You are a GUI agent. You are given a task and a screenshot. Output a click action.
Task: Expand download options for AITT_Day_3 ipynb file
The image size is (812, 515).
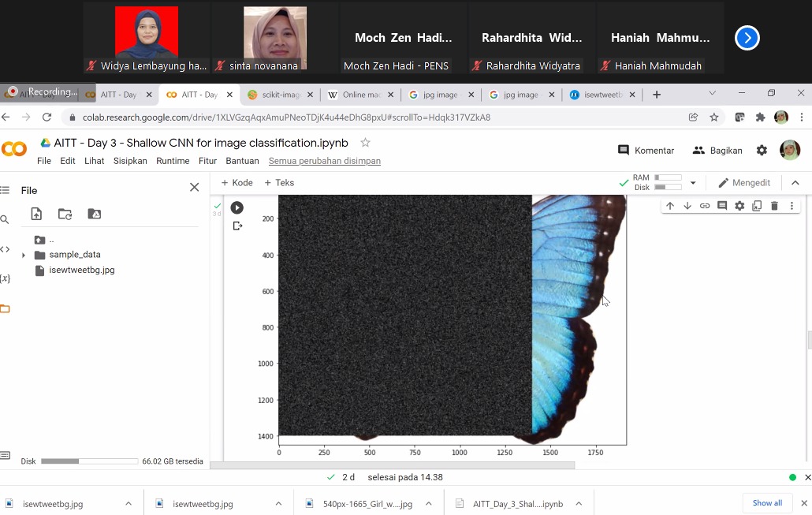tap(579, 504)
